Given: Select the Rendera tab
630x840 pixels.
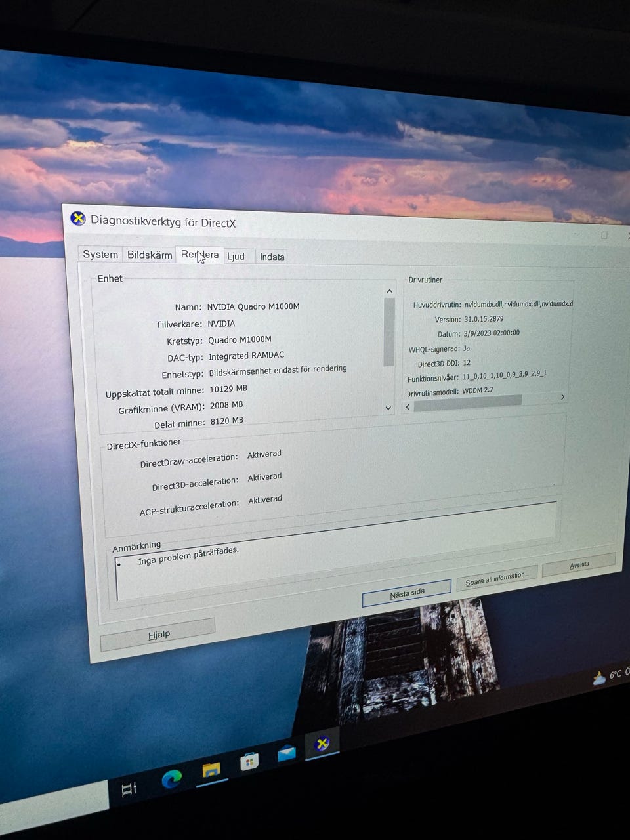Looking at the screenshot, I should coord(199,255).
